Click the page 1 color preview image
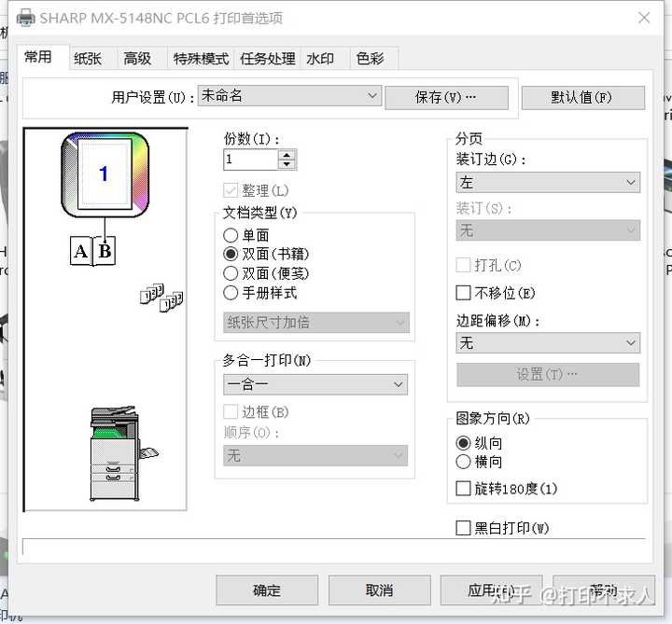672x624 pixels. 105,174
